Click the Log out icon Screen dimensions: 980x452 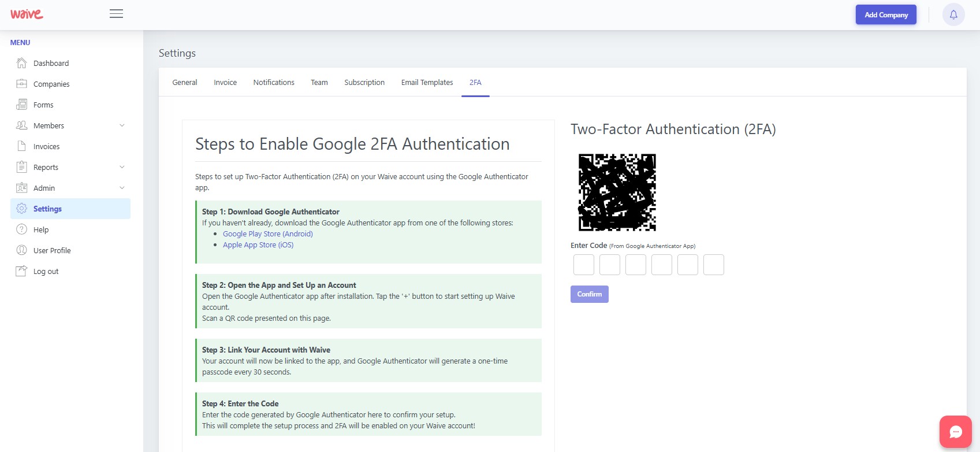[x=21, y=271]
